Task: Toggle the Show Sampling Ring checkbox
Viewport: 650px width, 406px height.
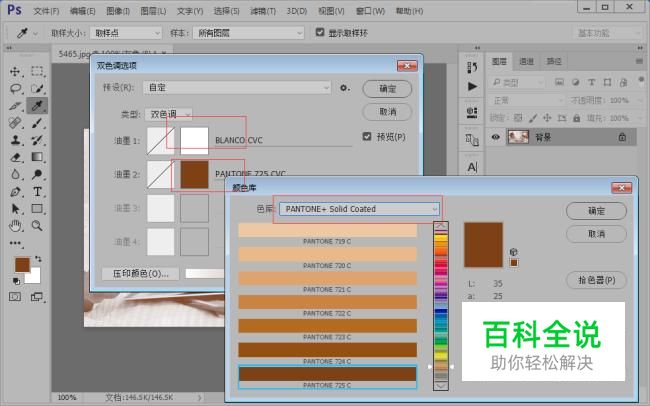Action: (x=320, y=32)
